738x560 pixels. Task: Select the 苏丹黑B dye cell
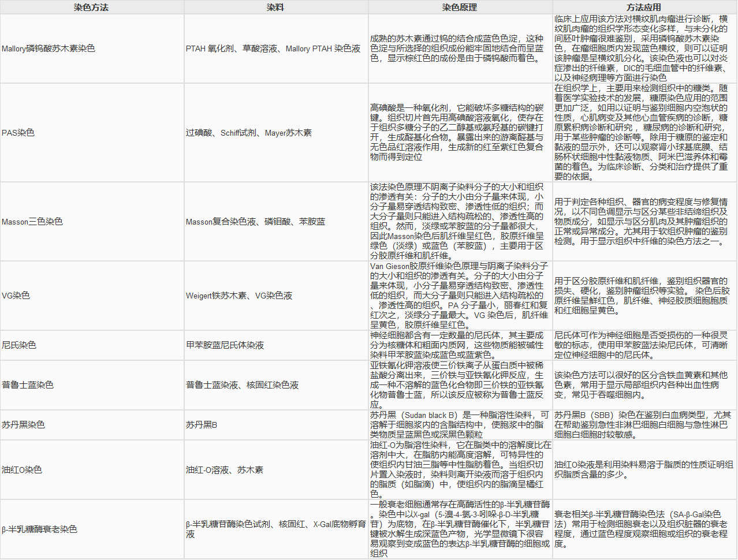click(202, 425)
